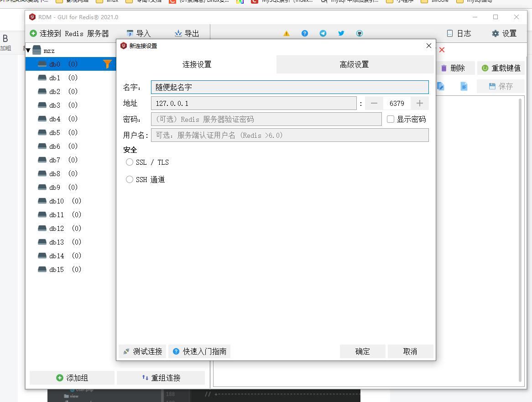Open the 日志 log viewer
Viewport: 532px width, 402px height.
click(459, 33)
